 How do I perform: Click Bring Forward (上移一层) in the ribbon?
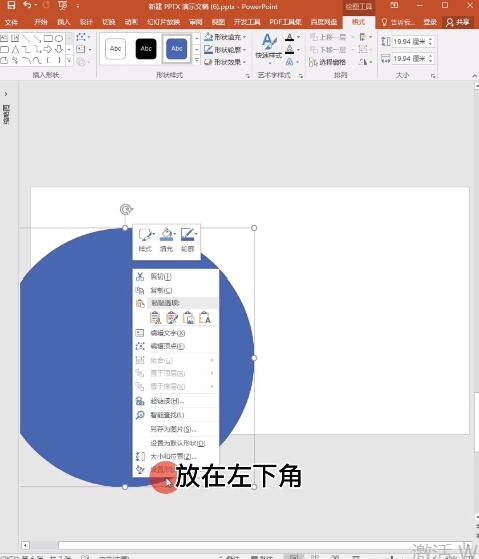point(329,37)
